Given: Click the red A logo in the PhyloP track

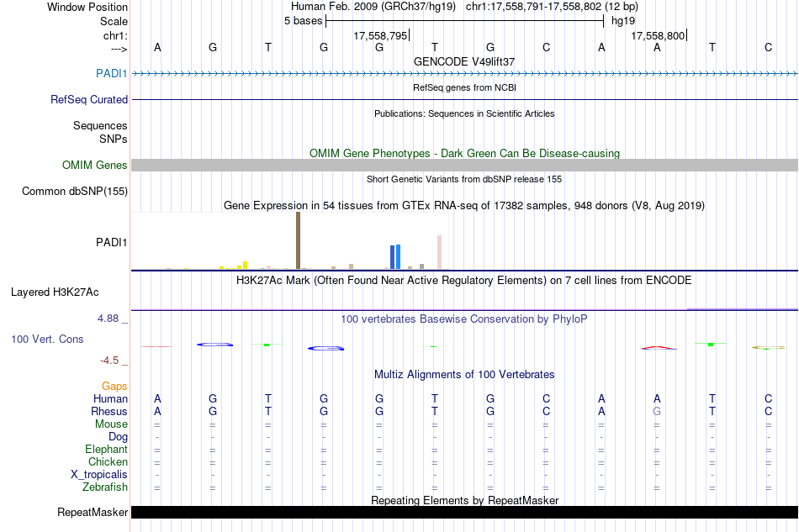Looking at the screenshot, I should [659, 348].
